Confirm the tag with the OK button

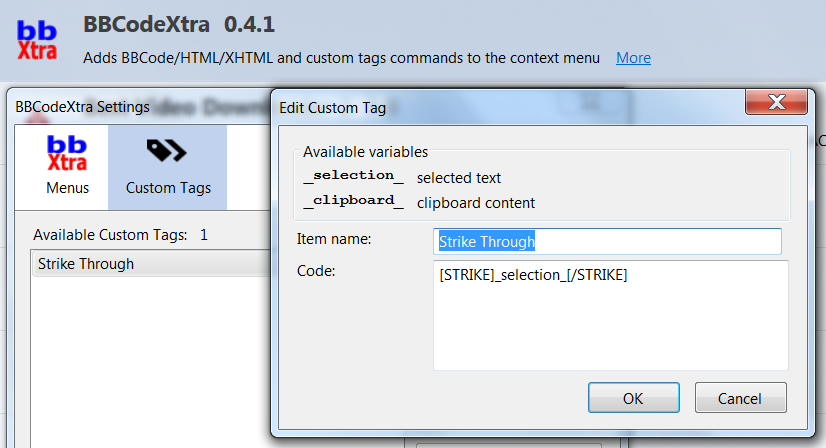click(633, 398)
